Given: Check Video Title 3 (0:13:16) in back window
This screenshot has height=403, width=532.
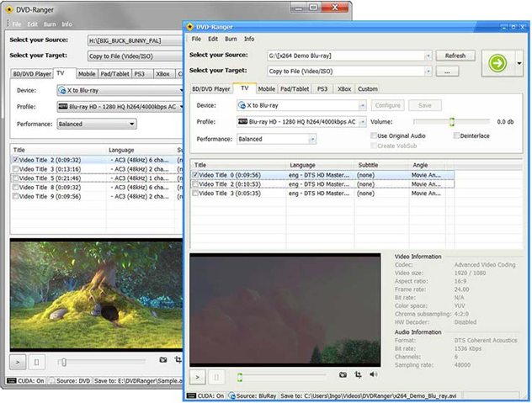Looking at the screenshot, I should coord(15,169).
